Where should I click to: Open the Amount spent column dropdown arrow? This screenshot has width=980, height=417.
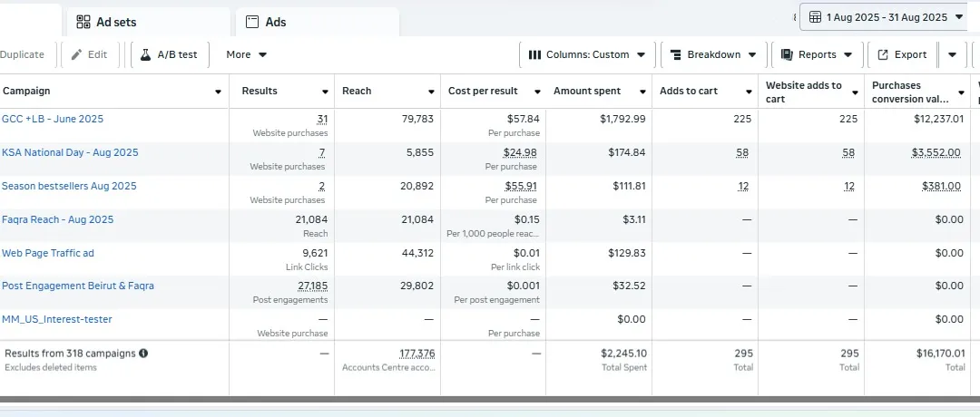[x=641, y=92]
